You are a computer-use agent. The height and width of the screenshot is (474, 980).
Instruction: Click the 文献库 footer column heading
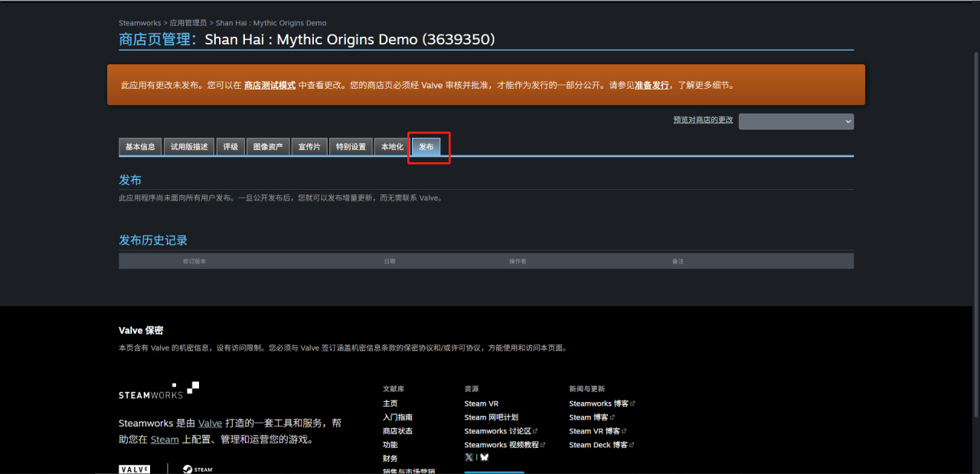[394, 389]
